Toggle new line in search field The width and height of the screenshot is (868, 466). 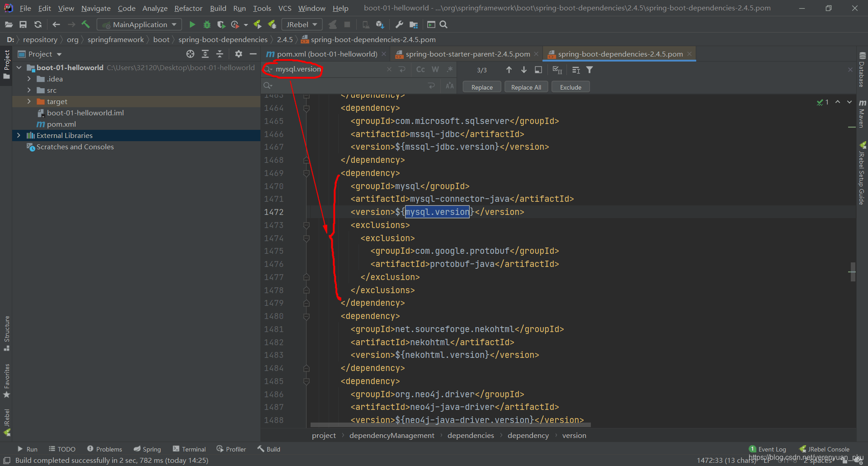(x=402, y=69)
